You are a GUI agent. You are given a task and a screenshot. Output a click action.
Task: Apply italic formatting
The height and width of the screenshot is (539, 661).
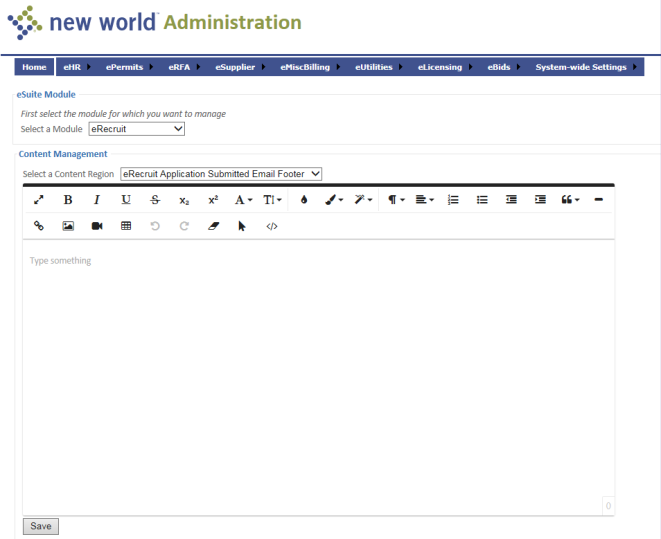click(97, 200)
